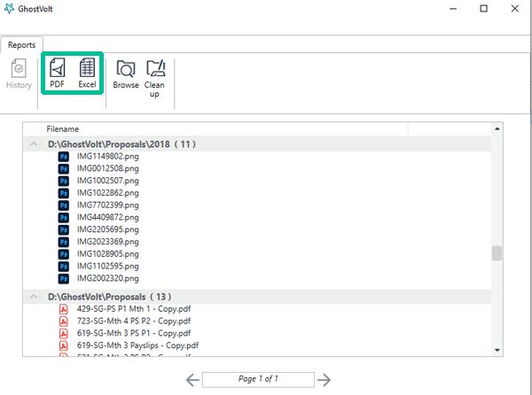The height and width of the screenshot is (395, 532).
Task: Click Photoshop icon of IMG4409872.png
Action: click(x=64, y=218)
